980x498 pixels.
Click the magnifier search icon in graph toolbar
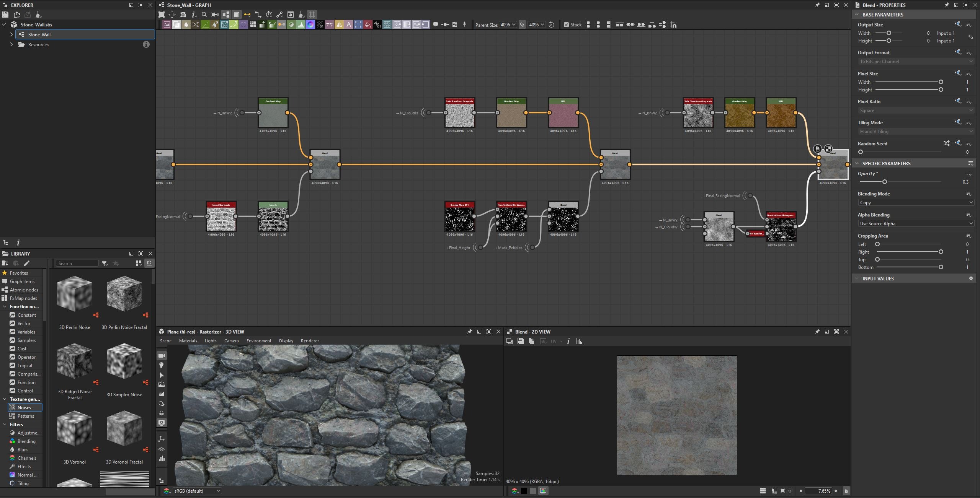click(x=204, y=15)
